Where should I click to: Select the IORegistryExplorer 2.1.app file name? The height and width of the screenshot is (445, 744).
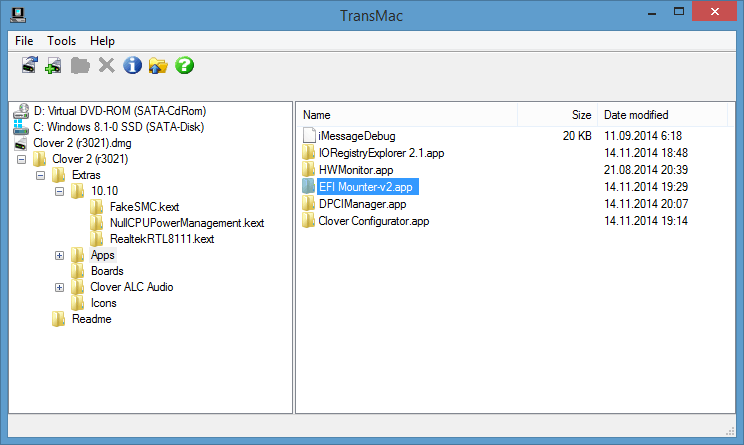click(x=381, y=153)
